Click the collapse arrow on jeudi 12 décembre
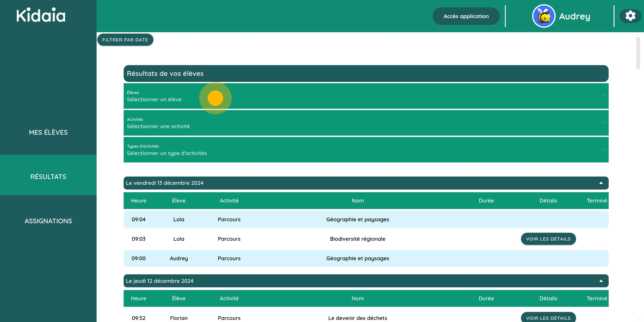 pyautogui.click(x=601, y=281)
